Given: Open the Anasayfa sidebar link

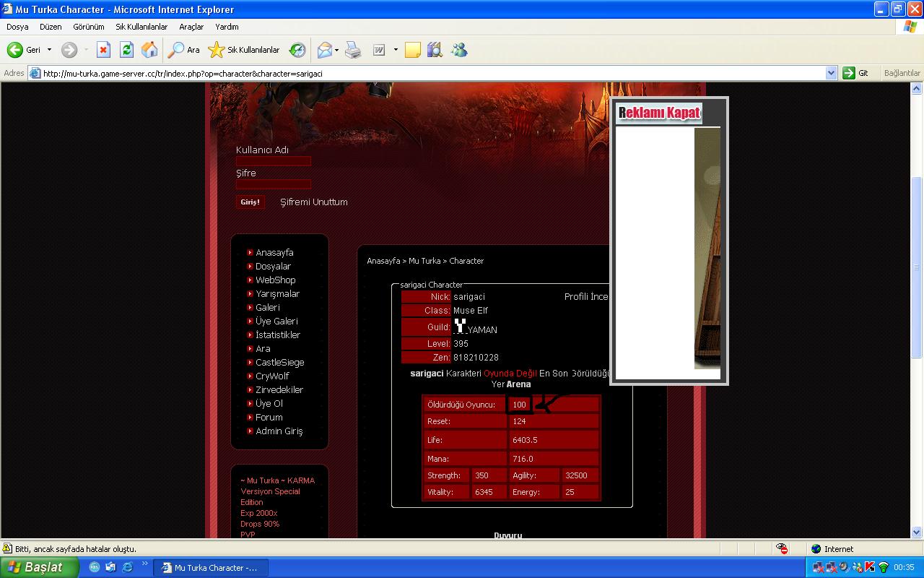Looking at the screenshot, I should point(274,253).
